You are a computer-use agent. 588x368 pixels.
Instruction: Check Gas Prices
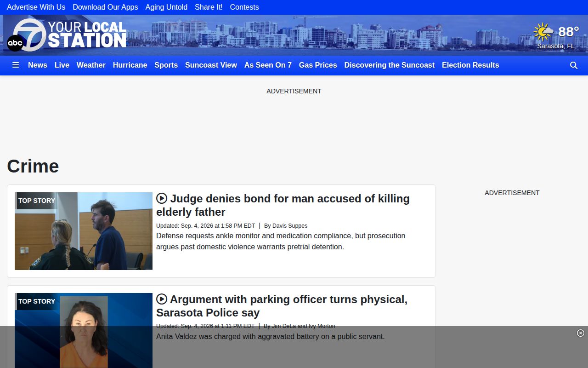point(318,65)
